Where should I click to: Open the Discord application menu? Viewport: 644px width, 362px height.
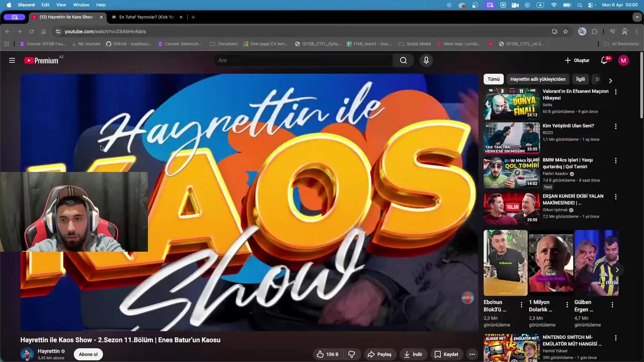[x=26, y=5]
